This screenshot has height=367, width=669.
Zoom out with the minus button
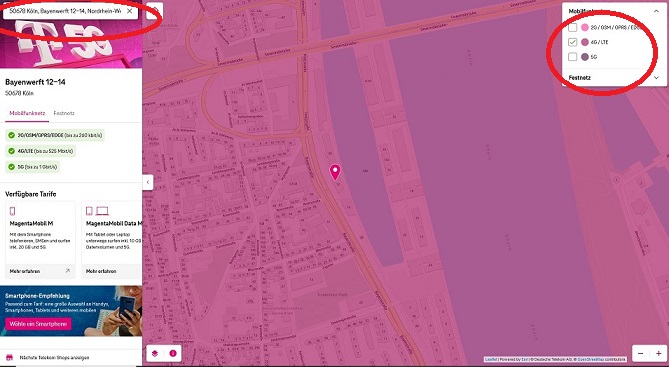[640, 353]
